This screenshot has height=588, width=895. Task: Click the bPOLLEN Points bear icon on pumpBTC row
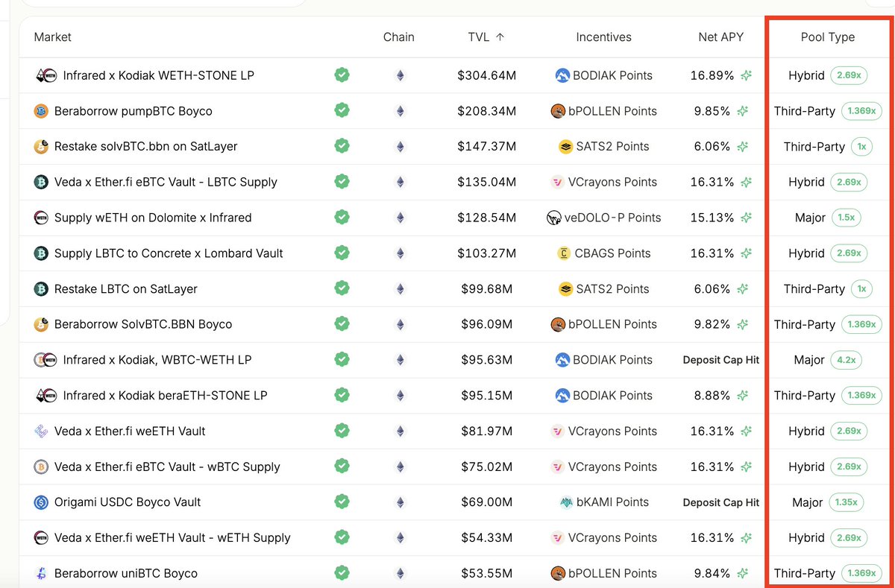558,111
